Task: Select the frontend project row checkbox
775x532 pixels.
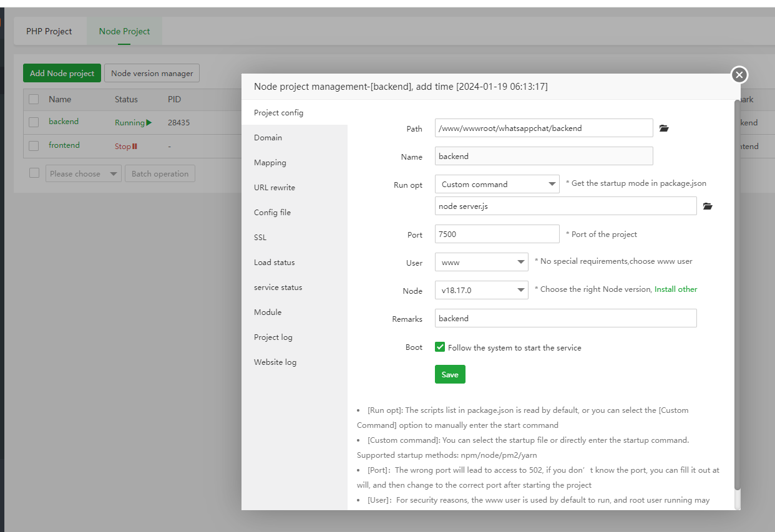Action: [x=34, y=146]
